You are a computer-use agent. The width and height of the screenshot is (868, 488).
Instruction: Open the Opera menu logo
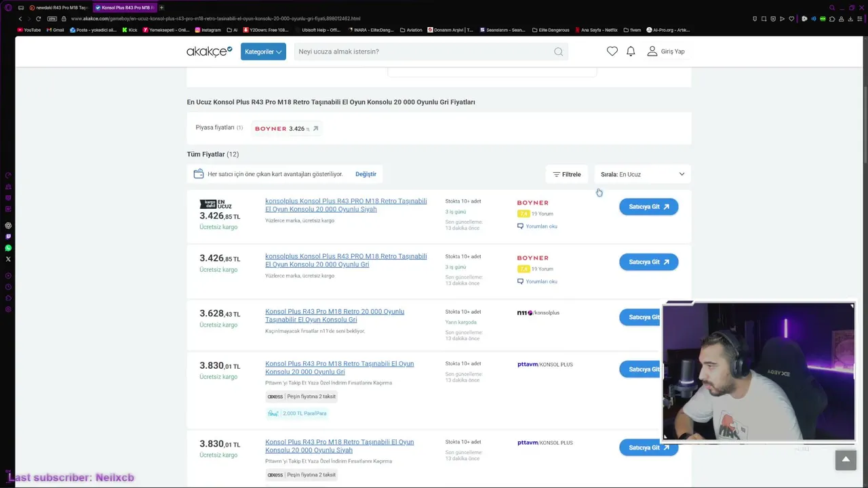8,7
